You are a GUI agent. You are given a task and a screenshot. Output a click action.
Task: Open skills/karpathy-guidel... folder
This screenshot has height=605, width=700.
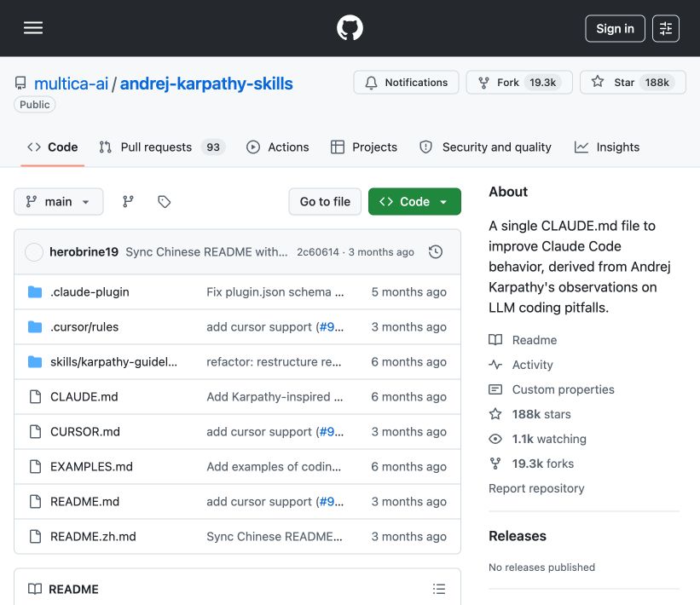click(113, 362)
